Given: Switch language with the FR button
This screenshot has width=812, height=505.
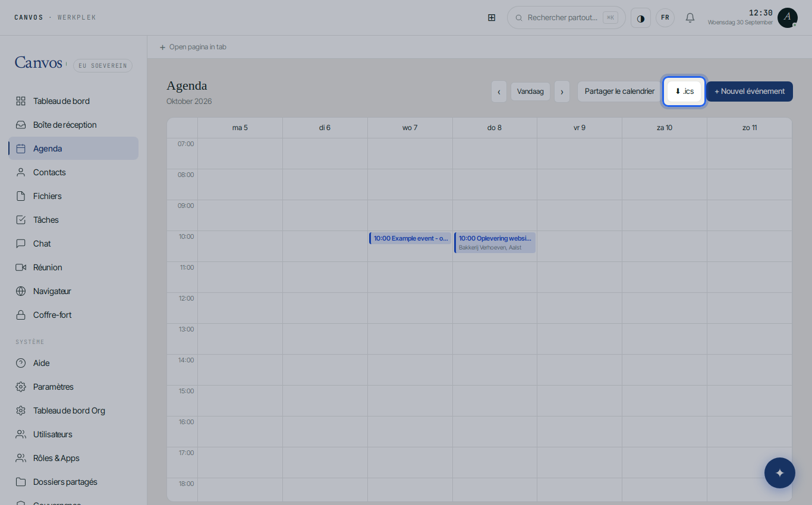Looking at the screenshot, I should tap(665, 18).
